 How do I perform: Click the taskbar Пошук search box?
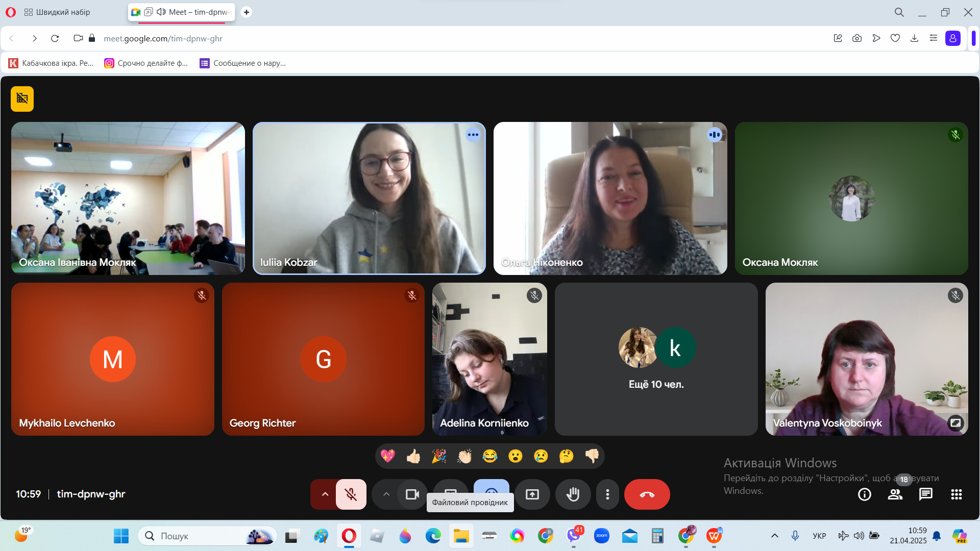pos(208,536)
